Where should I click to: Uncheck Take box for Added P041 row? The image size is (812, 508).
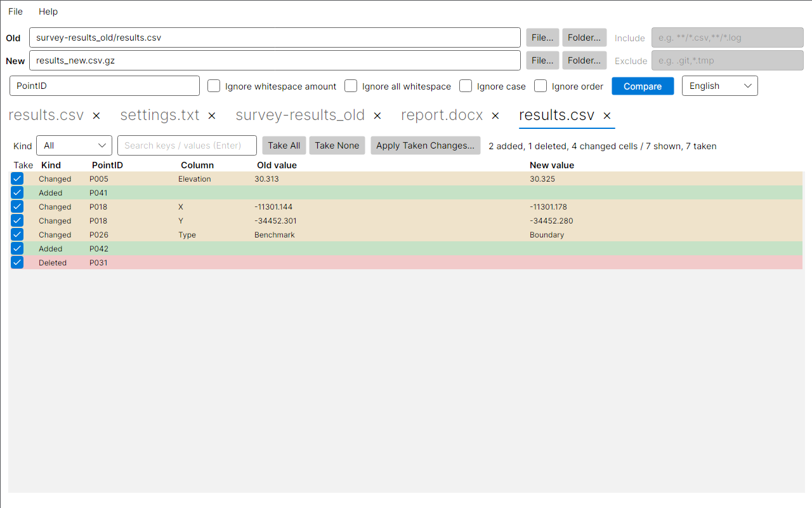(x=17, y=193)
